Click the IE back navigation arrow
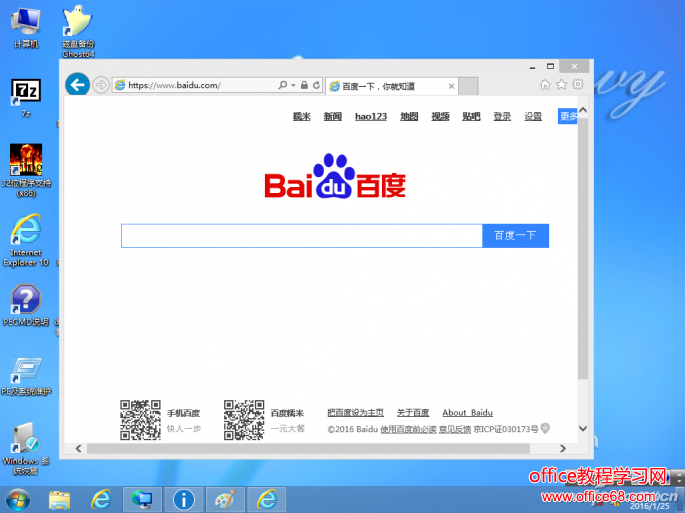The image size is (685, 513). coord(77,84)
